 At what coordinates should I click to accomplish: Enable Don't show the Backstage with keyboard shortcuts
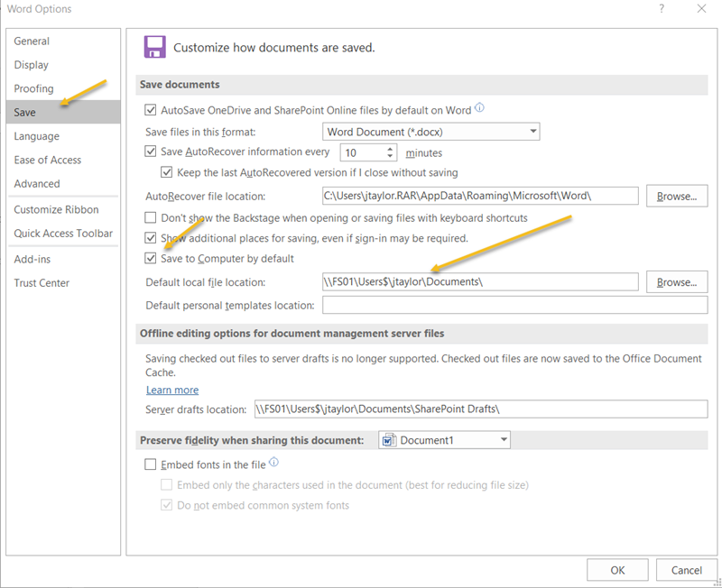[151, 217]
